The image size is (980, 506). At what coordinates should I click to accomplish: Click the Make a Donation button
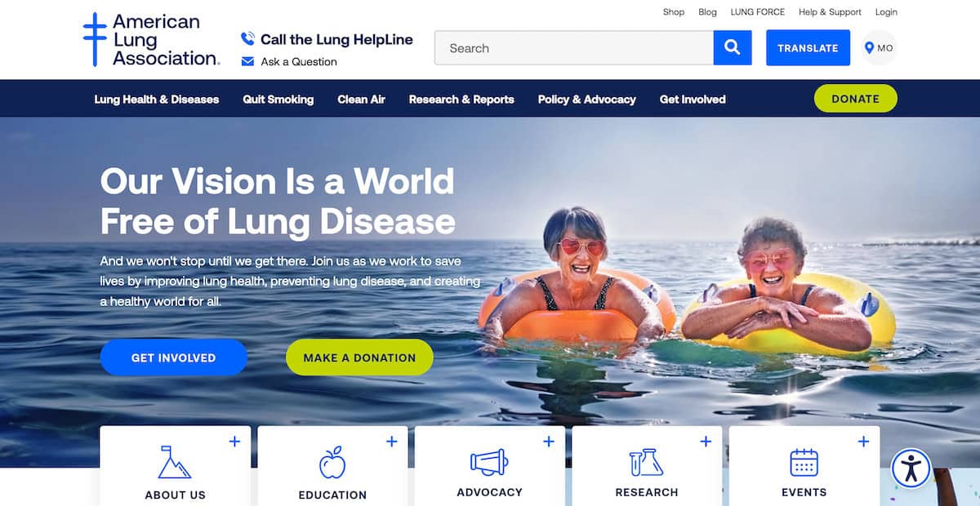(x=359, y=357)
